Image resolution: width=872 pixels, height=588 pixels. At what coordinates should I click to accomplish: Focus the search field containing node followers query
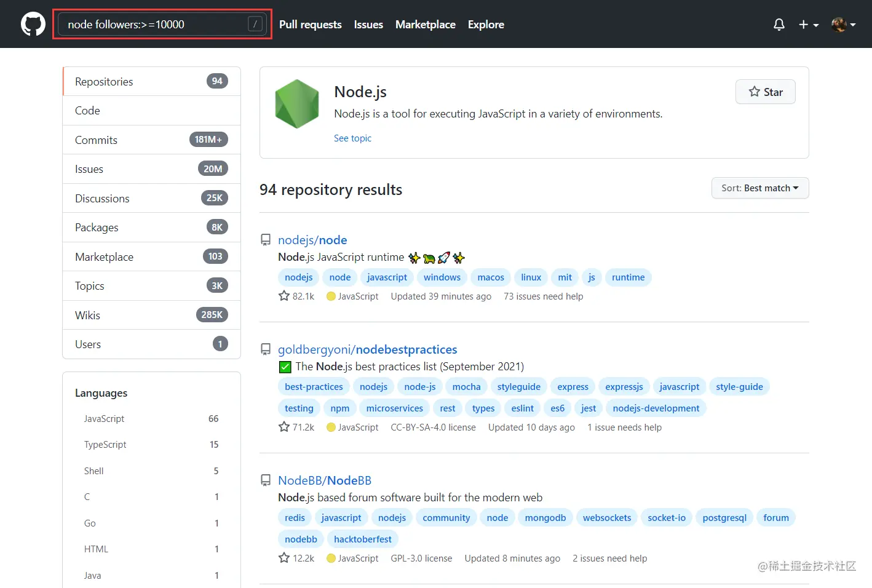click(162, 24)
